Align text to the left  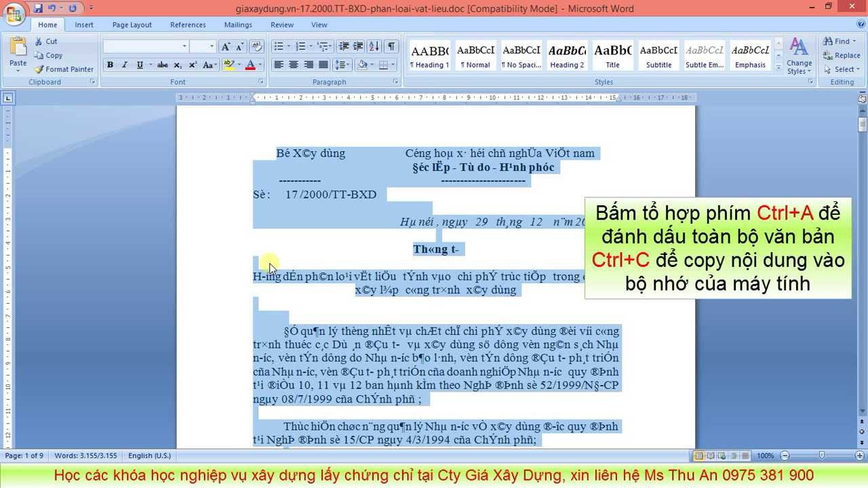(279, 65)
